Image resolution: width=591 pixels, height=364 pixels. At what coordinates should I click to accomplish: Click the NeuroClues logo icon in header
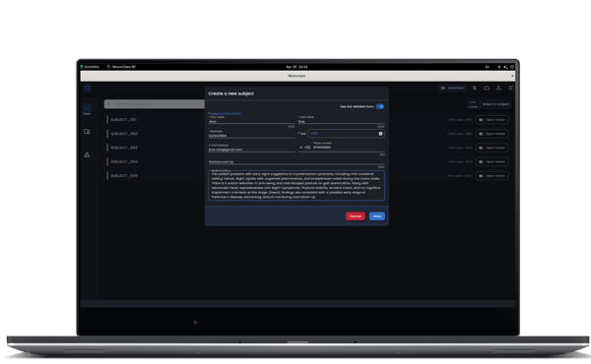point(88,88)
